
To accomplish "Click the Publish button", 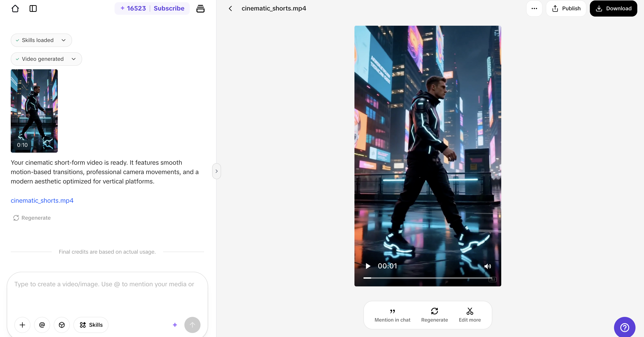I will [x=566, y=8].
